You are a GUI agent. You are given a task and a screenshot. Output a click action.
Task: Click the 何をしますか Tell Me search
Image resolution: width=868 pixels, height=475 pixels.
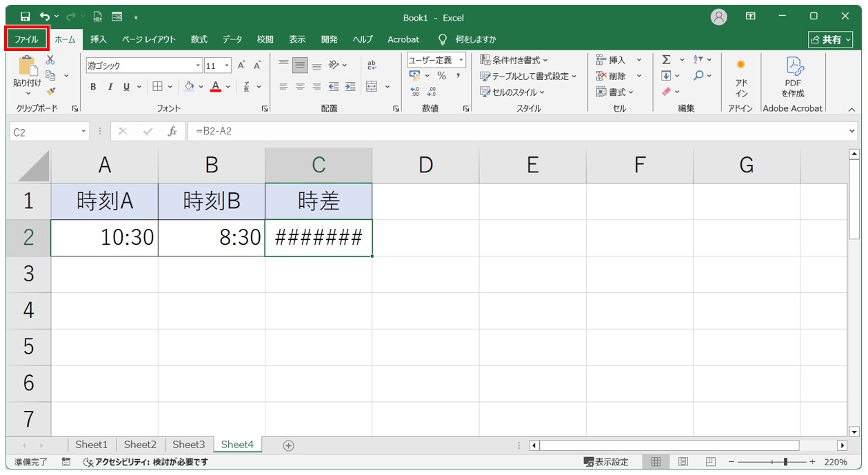point(469,39)
